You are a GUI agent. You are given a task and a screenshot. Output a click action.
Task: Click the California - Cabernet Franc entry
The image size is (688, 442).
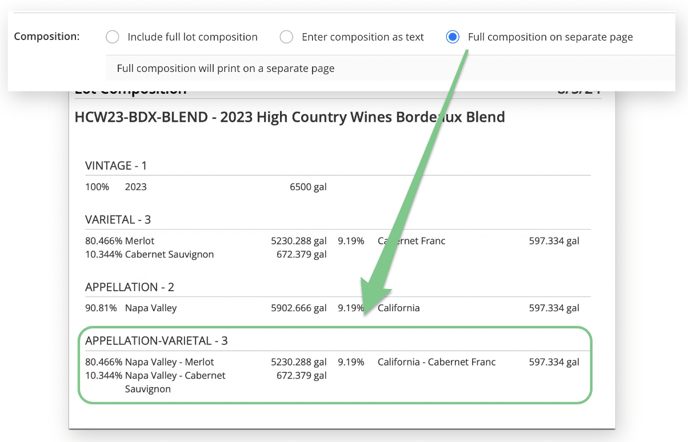[x=437, y=362]
